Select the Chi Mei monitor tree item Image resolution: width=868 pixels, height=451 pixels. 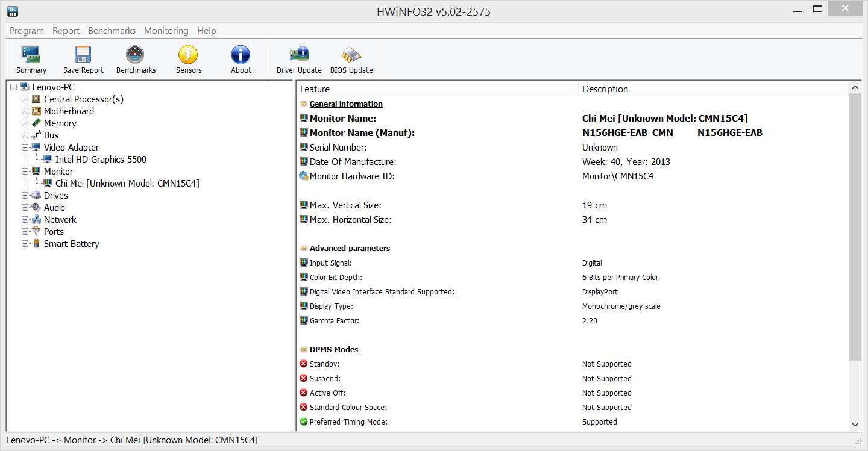127,184
